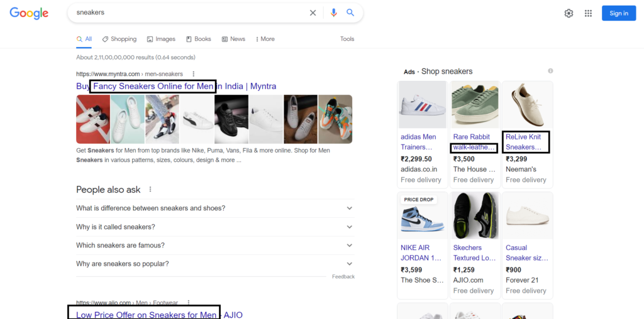Open the Myntra Fancy Sneakers result link

tap(176, 86)
